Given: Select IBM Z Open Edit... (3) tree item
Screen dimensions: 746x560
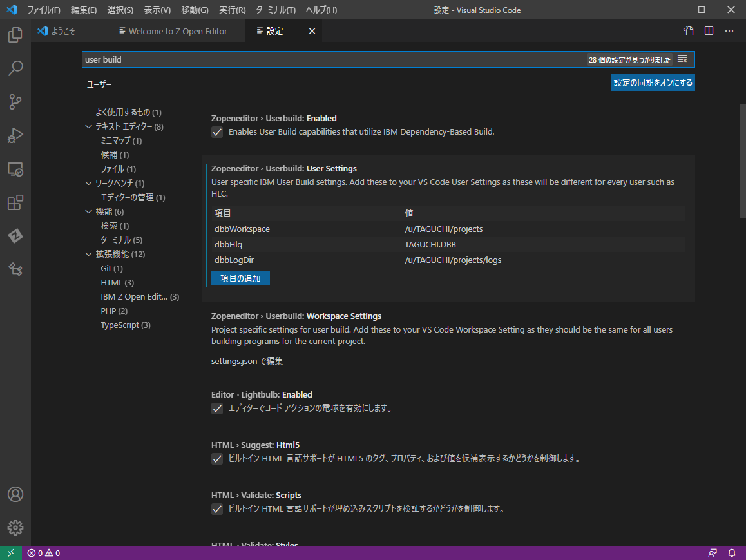Looking at the screenshot, I should [140, 297].
